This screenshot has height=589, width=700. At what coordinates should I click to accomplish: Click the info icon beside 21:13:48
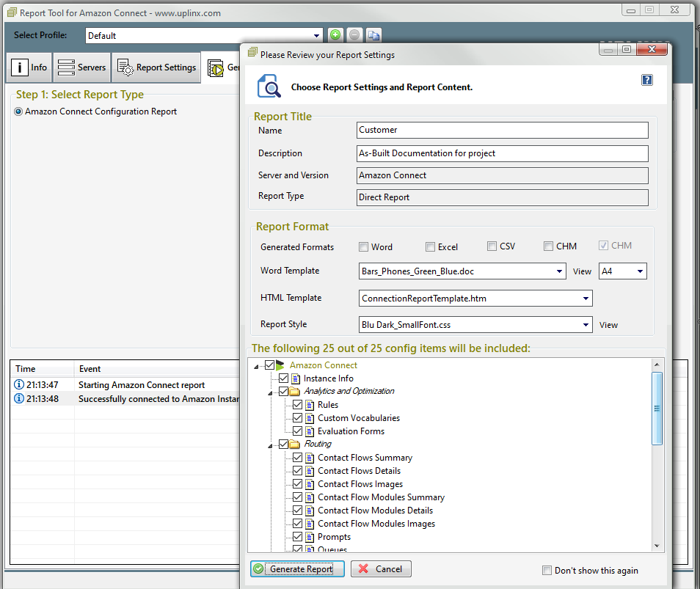(x=19, y=398)
